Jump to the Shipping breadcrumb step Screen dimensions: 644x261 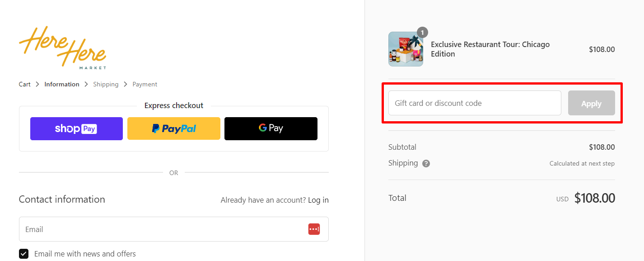click(x=106, y=84)
